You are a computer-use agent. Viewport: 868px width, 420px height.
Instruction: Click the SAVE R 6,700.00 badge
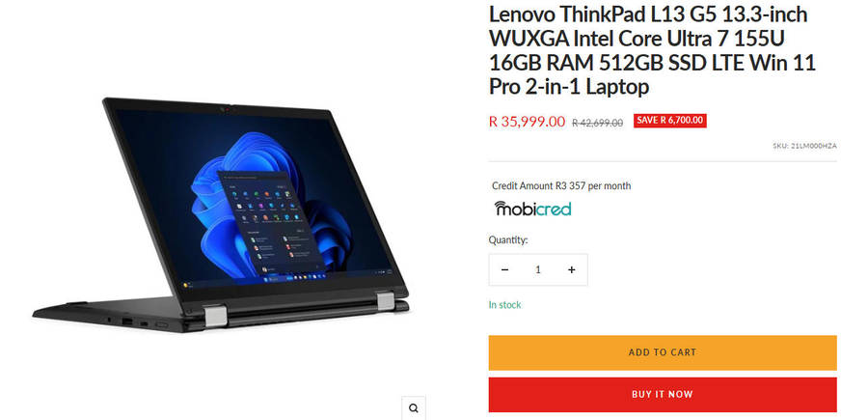[670, 121]
